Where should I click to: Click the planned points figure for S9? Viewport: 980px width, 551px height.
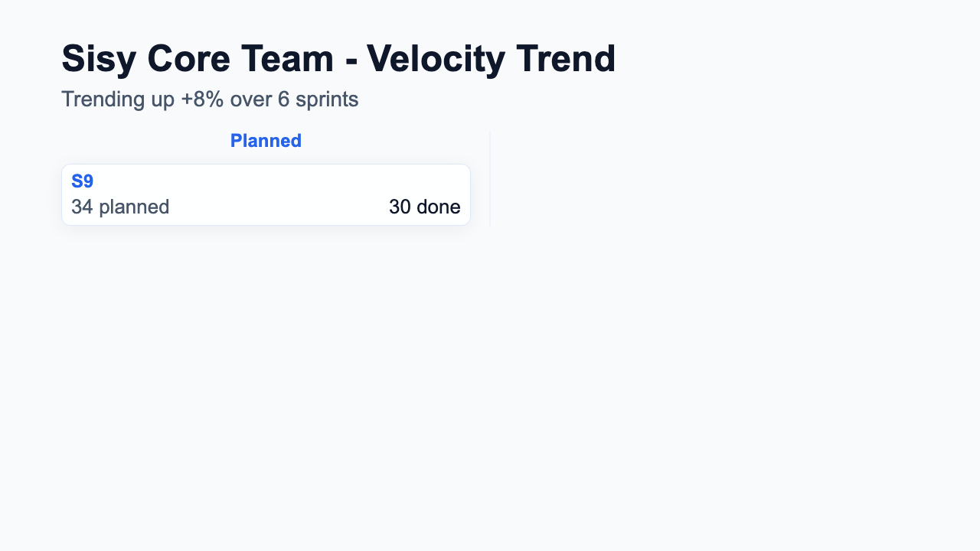click(x=119, y=207)
